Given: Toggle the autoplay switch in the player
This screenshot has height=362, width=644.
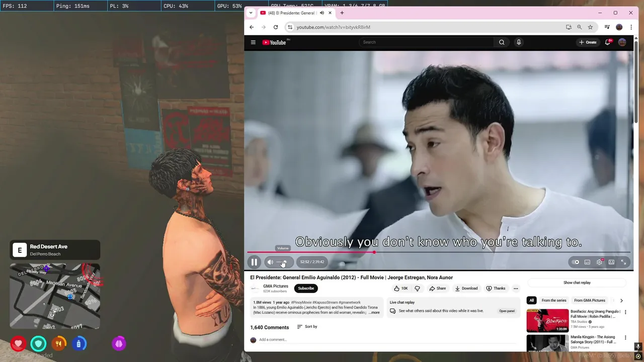Looking at the screenshot, I should click(x=576, y=262).
